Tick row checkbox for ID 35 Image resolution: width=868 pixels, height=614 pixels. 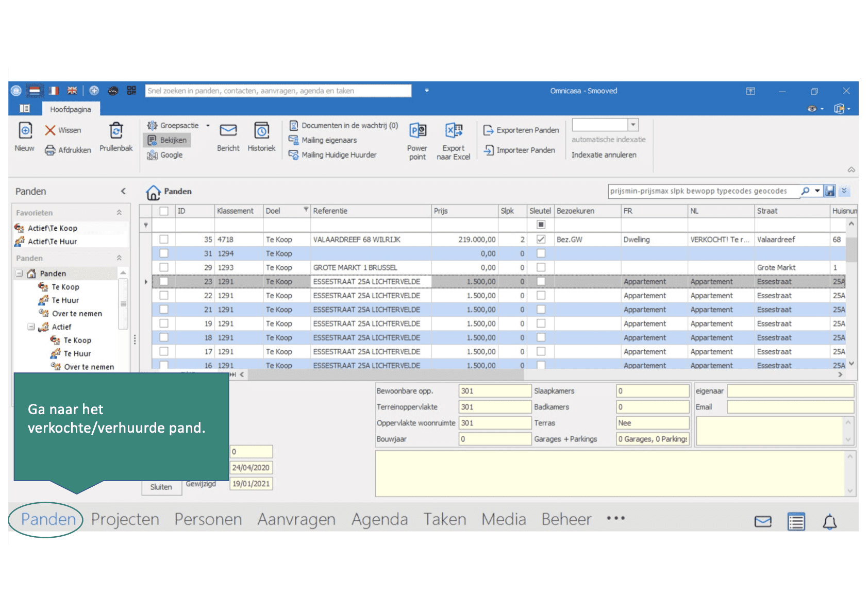(x=164, y=240)
